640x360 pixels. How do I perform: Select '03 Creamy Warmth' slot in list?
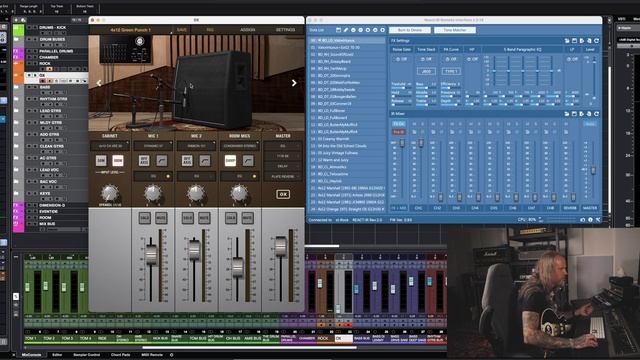[x=347, y=139]
